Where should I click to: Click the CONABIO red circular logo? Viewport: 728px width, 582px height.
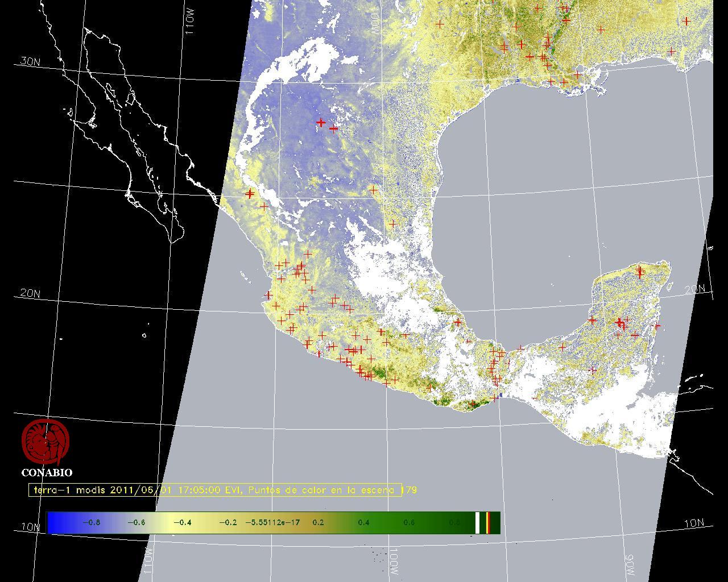point(45,442)
